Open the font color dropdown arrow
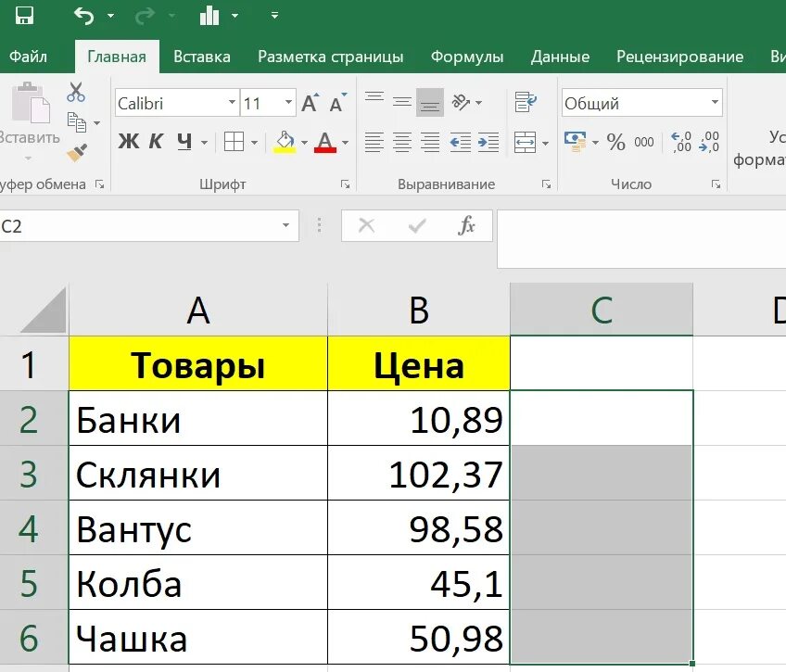Screen dimensions: 786x672 (346, 143)
